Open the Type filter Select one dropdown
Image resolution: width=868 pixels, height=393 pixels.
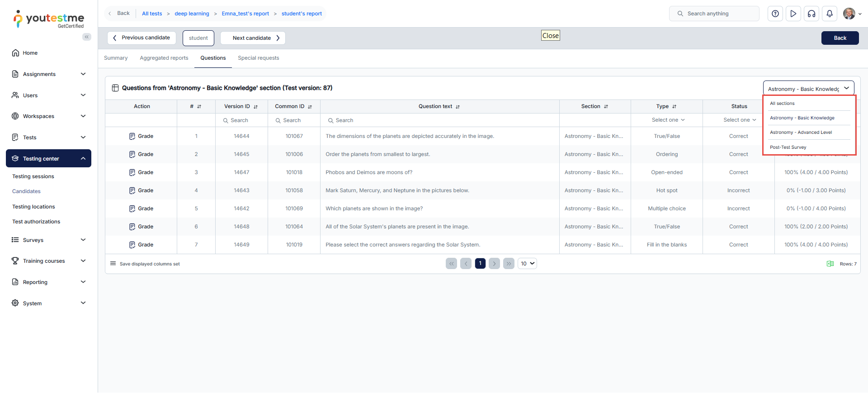point(668,120)
